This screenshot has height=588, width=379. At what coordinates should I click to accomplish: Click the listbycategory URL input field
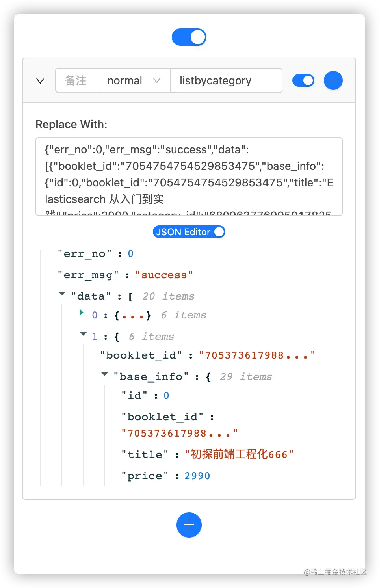tap(226, 80)
